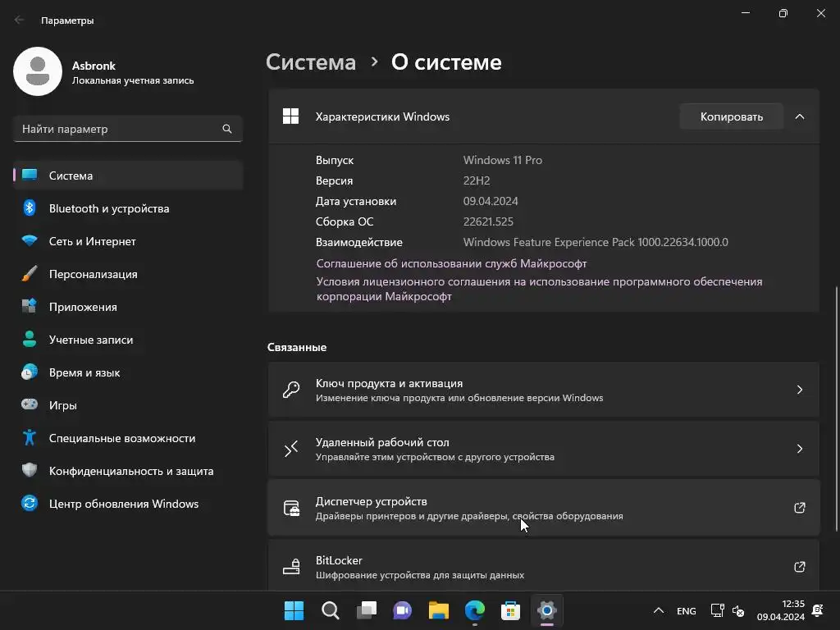Click the key icon for product activation
The height and width of the screenshot is (630, 840).
pos(291,390)
